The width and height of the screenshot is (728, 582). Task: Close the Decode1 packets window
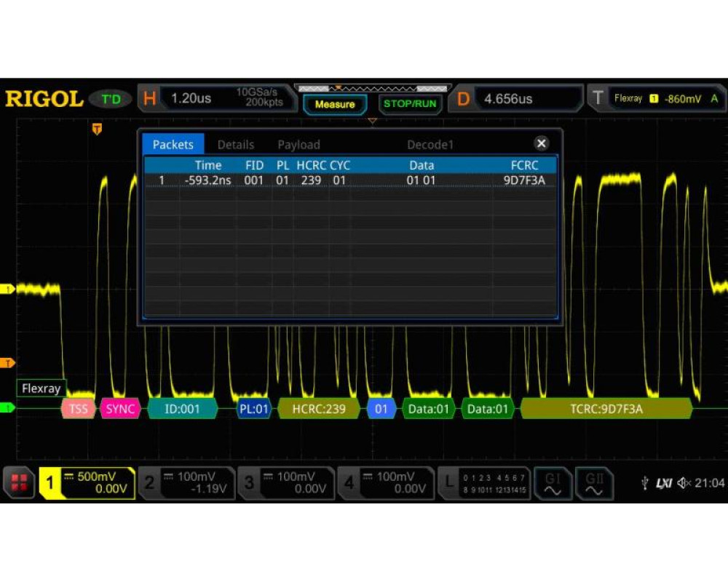[541, 143]
